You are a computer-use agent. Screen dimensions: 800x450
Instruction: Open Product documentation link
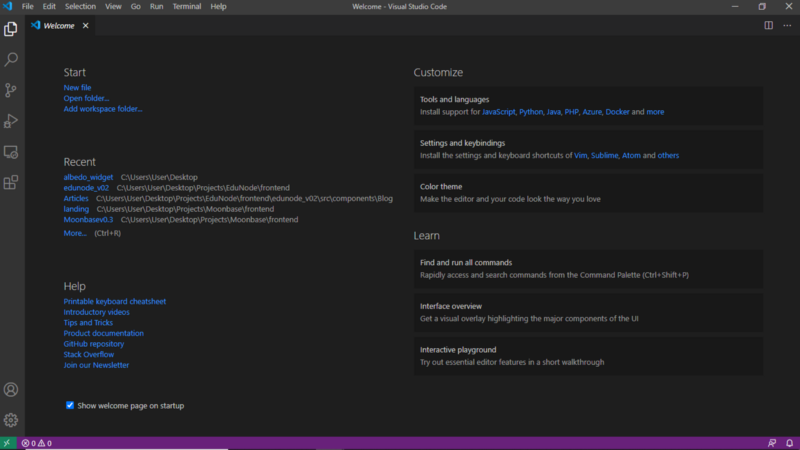(104, 334)
